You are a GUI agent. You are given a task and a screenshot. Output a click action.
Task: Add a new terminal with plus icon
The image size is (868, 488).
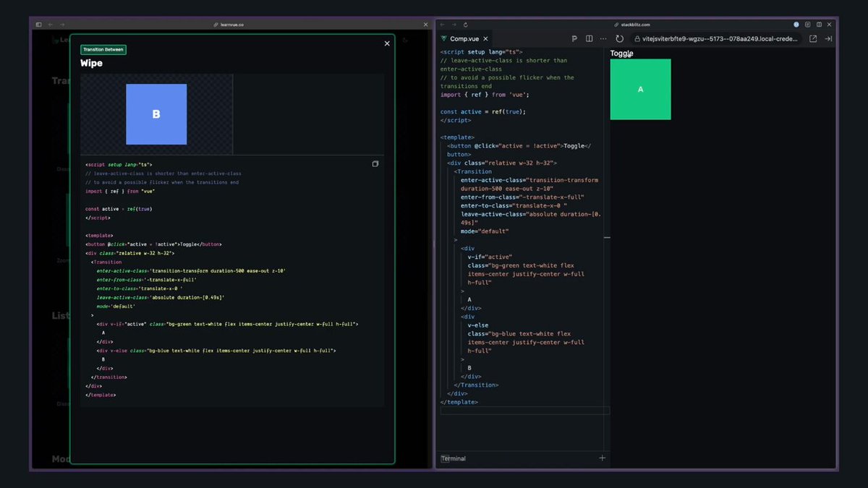click(x=603, y=458)
